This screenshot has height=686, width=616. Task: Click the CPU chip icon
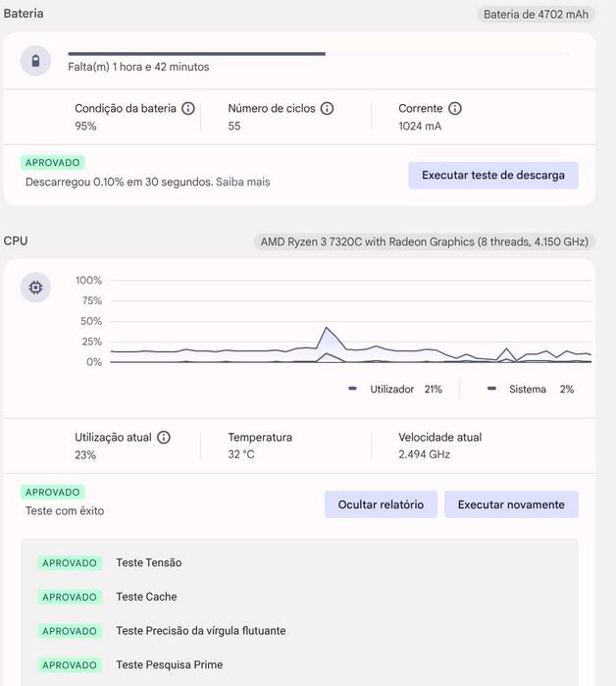[x=36, y=288]
